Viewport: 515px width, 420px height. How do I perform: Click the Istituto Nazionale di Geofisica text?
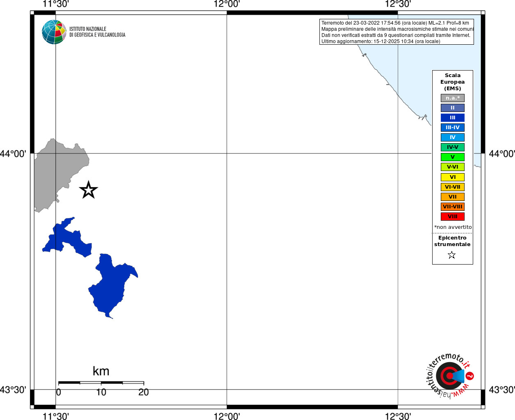(97, 32)
